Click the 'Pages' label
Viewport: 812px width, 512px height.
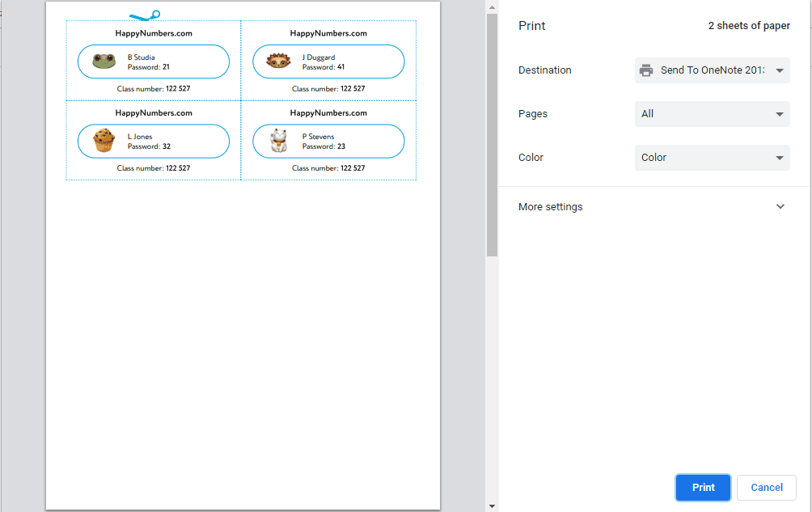click(533, 114)
